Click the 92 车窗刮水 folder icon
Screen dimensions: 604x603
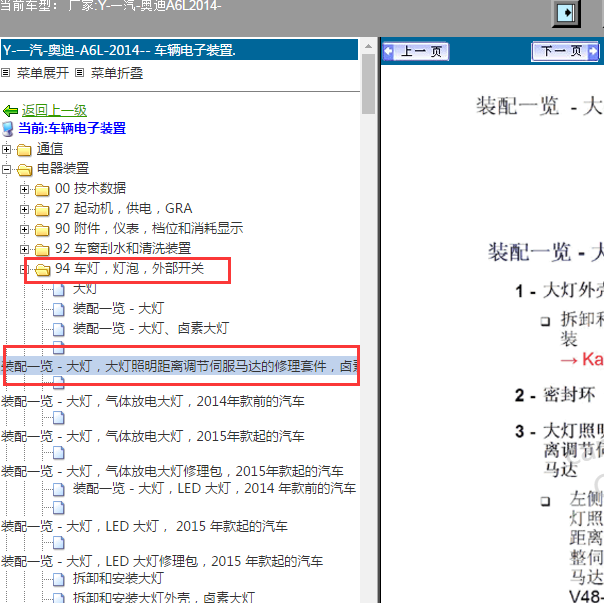point(42,250)
